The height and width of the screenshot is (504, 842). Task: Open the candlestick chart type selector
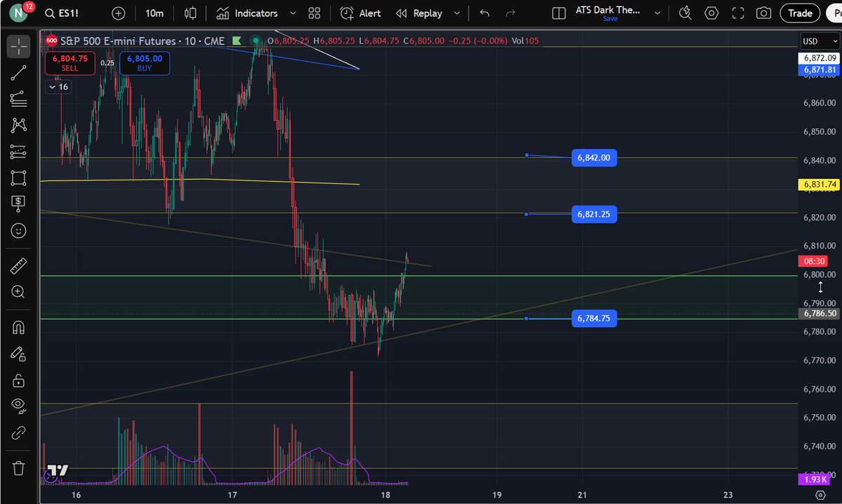click(x=190, y=13)
